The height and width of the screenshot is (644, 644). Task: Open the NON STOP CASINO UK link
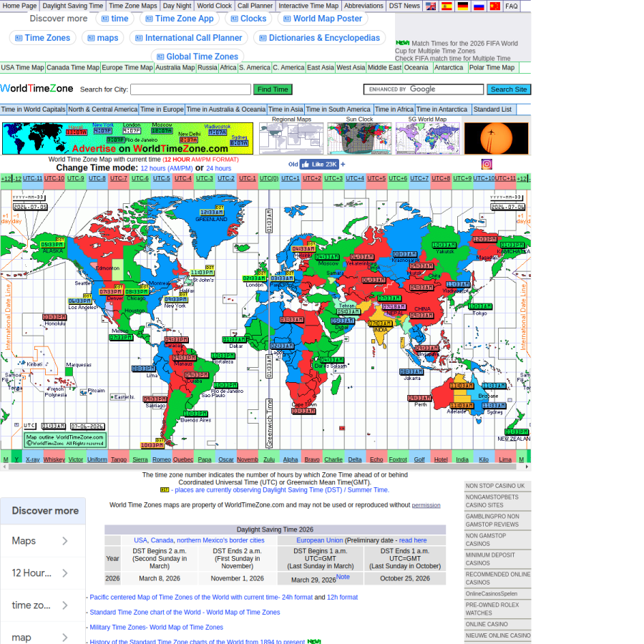495,486
